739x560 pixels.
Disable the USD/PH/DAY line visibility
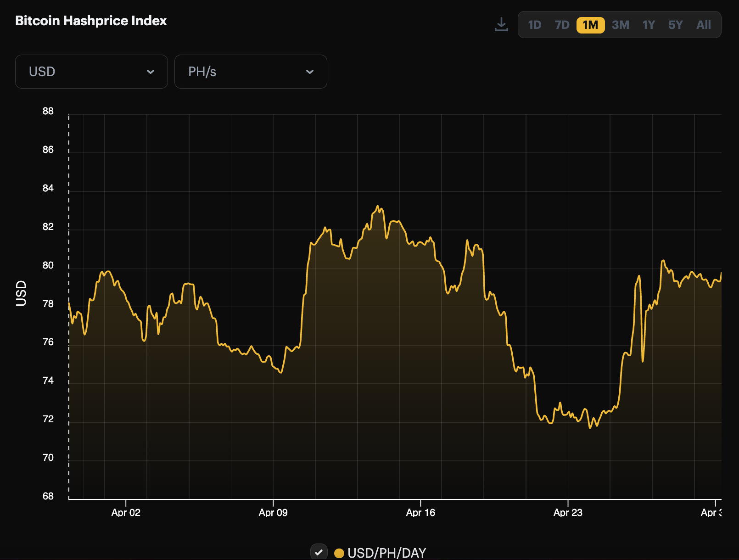point(319,552)
